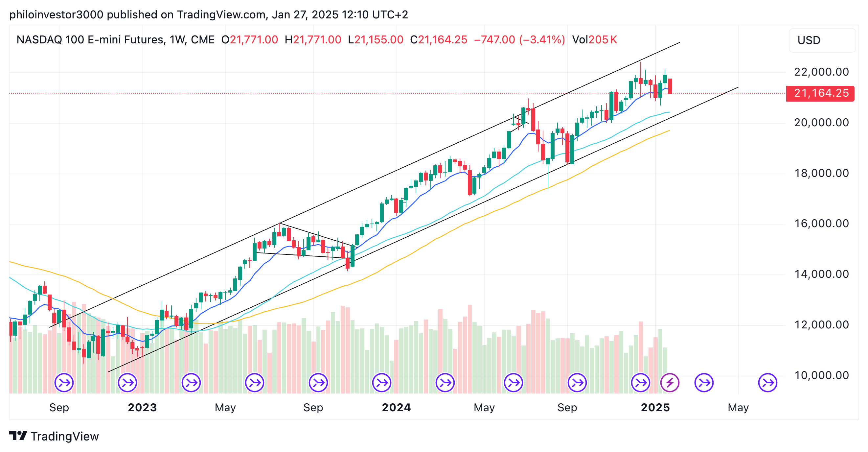Viewport: 868px width, 452px height.
Task: Select rollover marker immediately left of lightning icon
Action: click(x=640, y=383)
